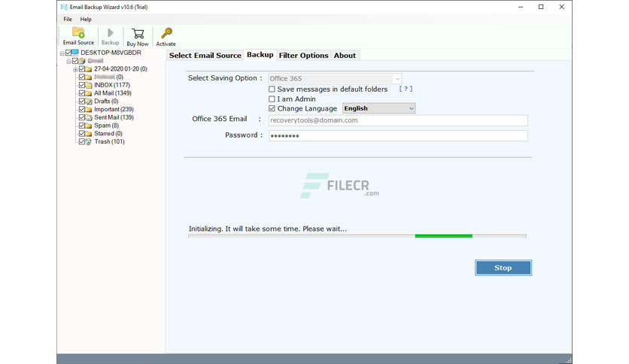Click the Important folder icon
This screenshot has height=364, width=629.
[88, 109]
